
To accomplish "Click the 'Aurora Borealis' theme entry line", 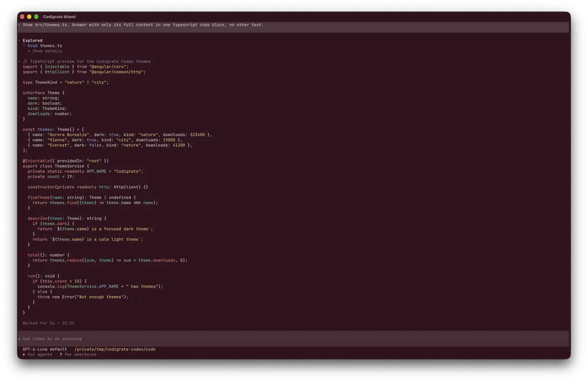I will pyautogui.click(x=120, y=135).
